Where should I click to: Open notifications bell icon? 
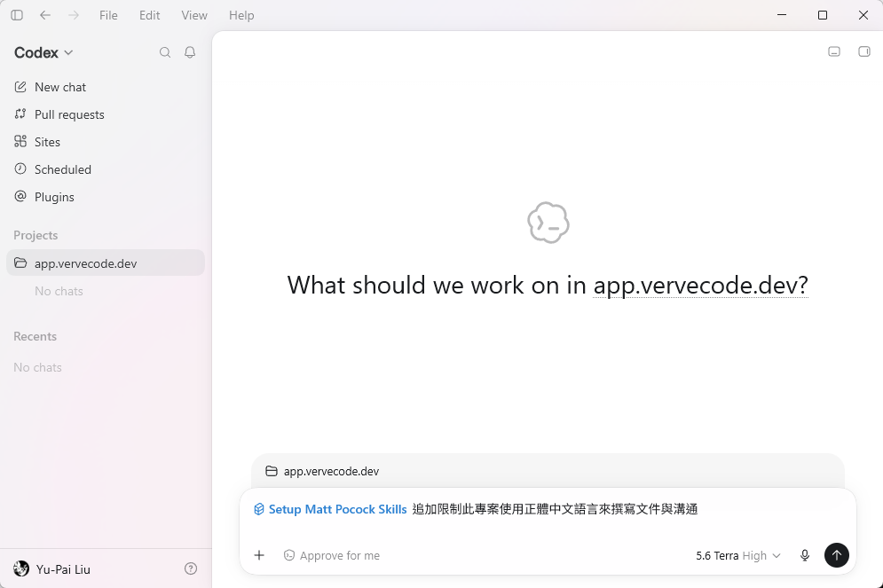pyautogui.click(x=190, y=52)
